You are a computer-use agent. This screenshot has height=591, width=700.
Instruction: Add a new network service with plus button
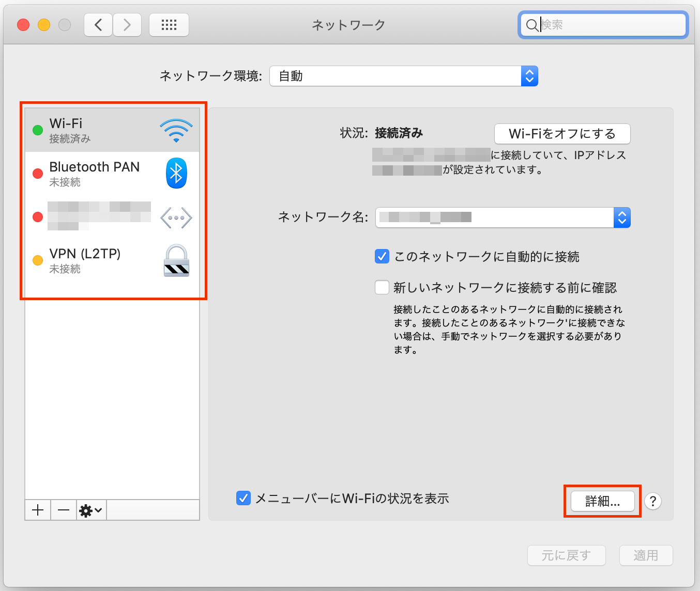38,510
